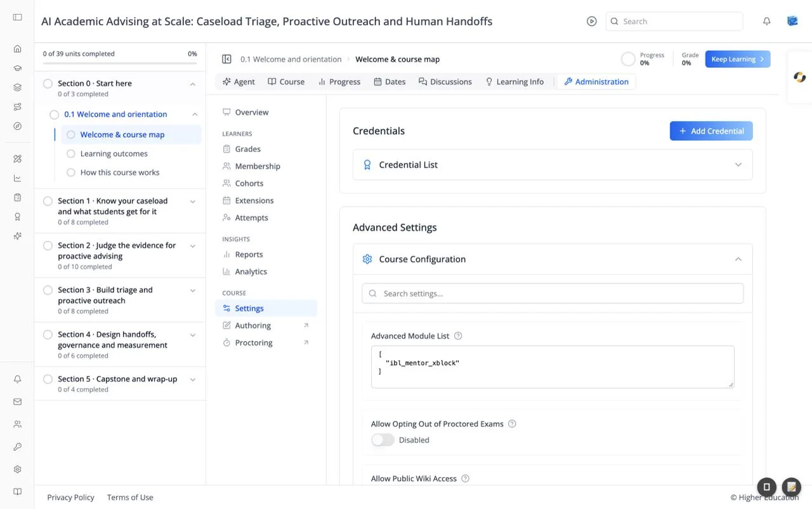Expand the Credential List panel
Image resolution: width=812 pixels, height=509 pixels.
[553, 165]
